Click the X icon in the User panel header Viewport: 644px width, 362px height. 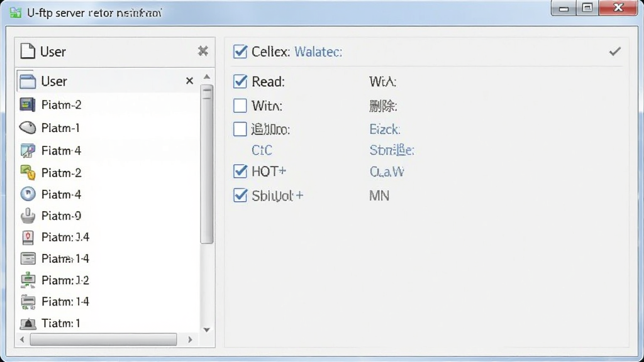203,51
